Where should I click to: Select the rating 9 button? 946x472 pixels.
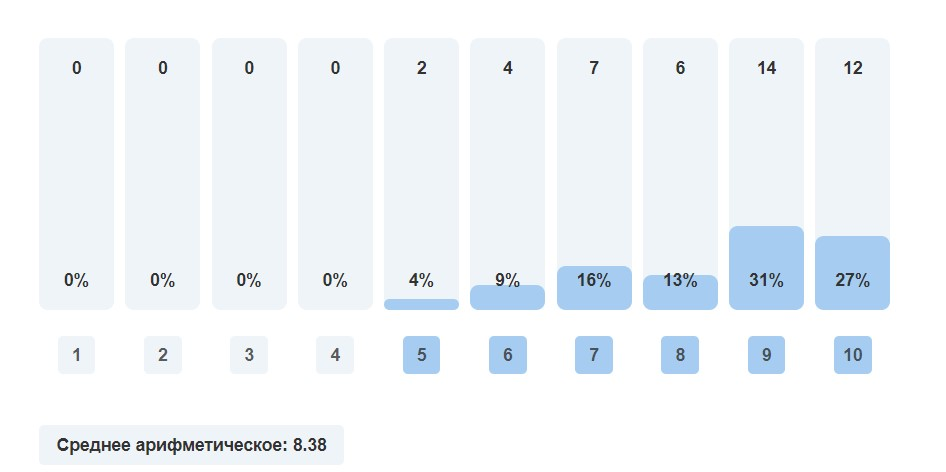766,355
